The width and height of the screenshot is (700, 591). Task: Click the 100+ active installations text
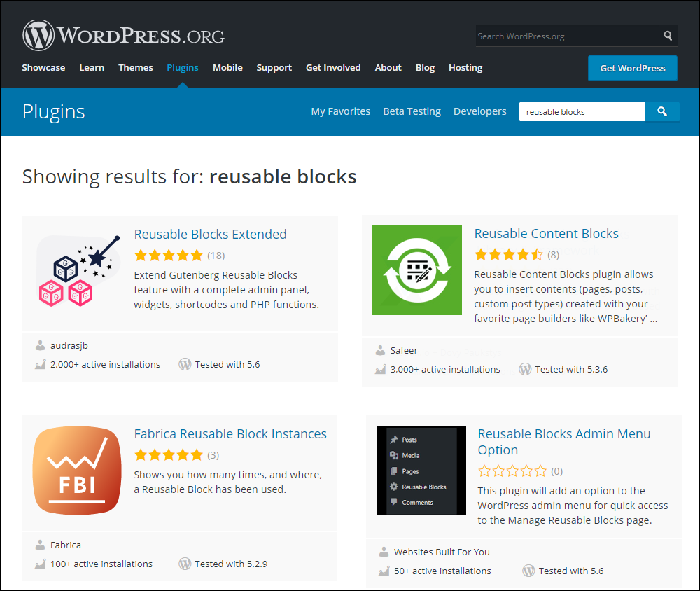101,564
